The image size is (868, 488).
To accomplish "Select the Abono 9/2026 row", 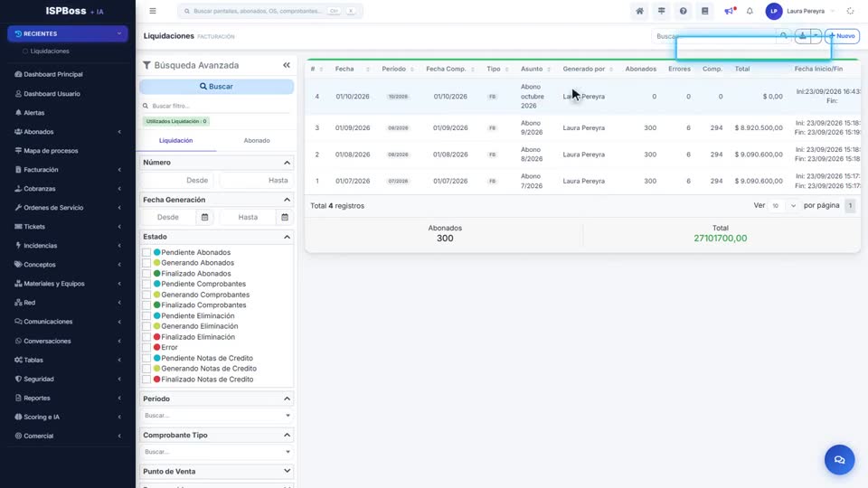I will 583,127.
